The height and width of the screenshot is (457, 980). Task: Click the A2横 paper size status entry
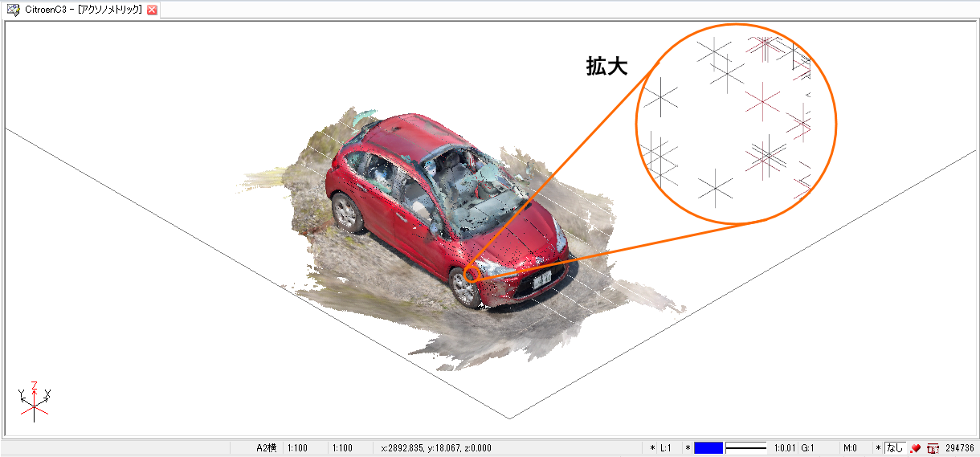pos(266,448)
